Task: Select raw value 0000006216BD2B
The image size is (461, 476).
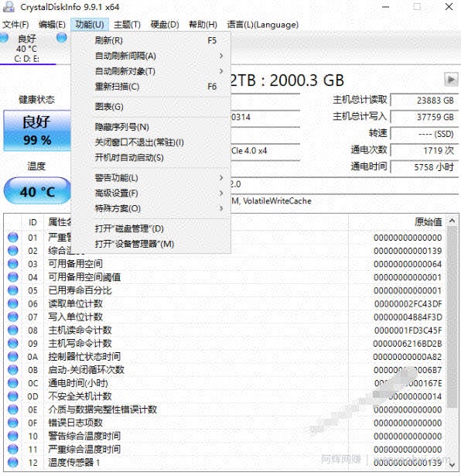Action: [x=408, y=344]
